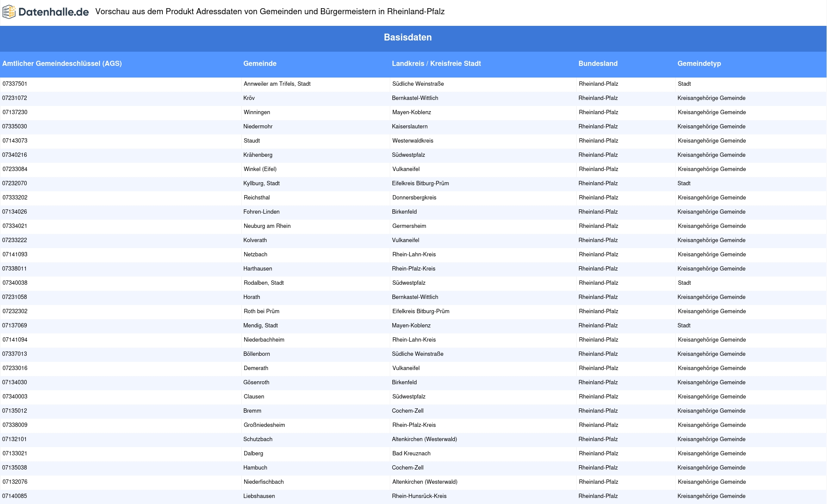The image size is (827, 504).
Task: Click AGS value 07340038
Action: (15, 283)
